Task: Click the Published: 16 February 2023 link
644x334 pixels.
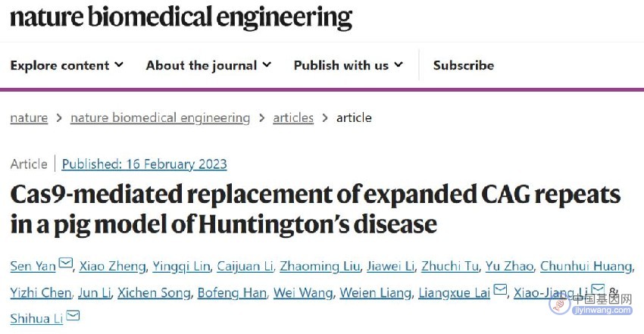Action: 144,164
